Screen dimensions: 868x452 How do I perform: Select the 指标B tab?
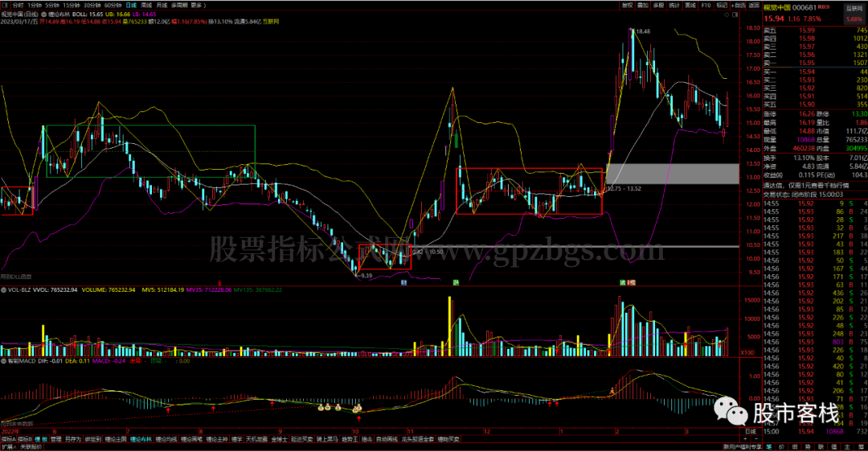[x=24, y=439]
